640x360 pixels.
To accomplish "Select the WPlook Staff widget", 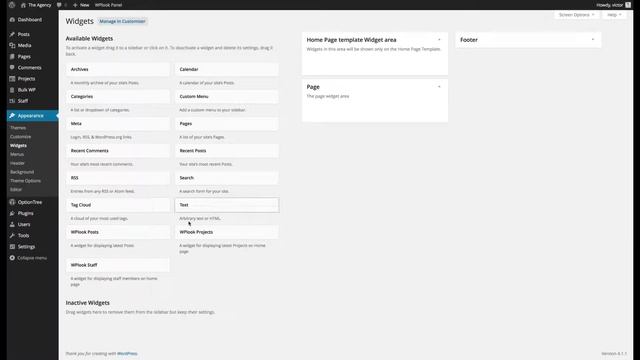I will (x=118, y=265).
